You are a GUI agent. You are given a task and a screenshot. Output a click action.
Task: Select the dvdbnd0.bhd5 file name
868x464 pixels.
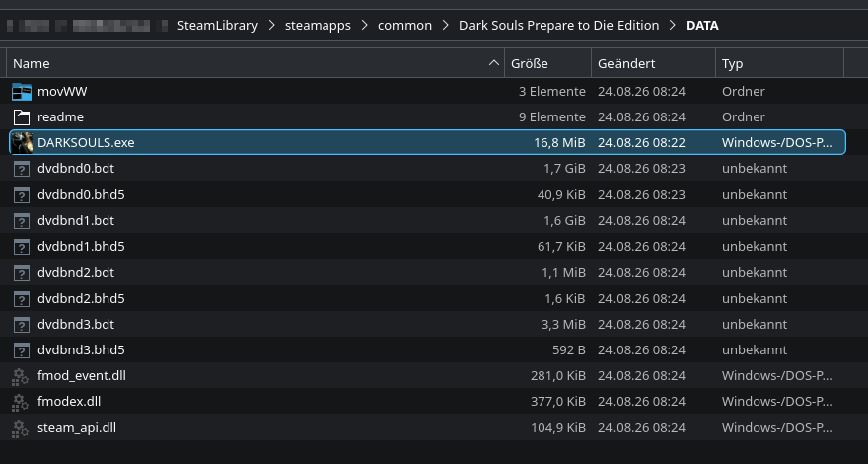81,195
